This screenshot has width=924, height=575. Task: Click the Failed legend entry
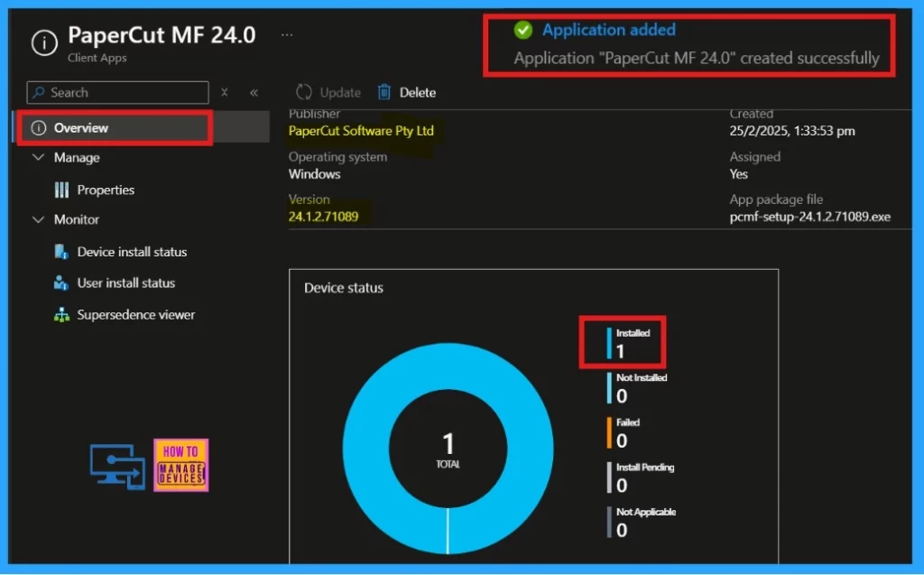pos(624,433)
